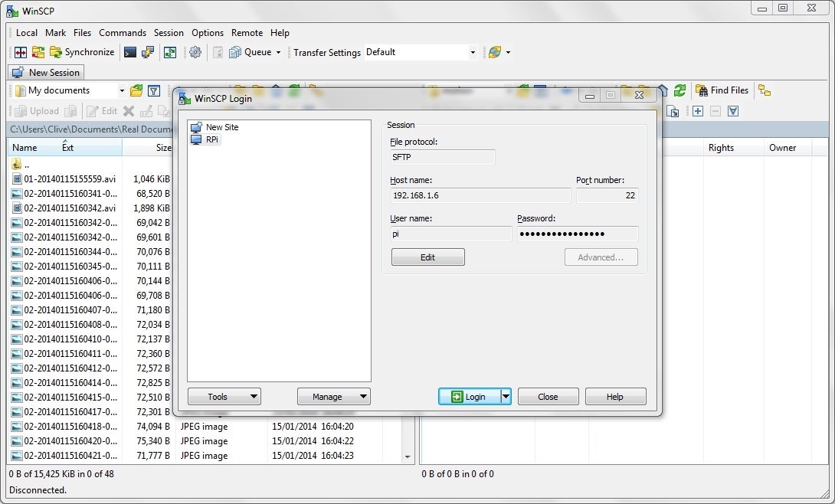Click the globe refresh icon after Transfer Settings
Screen dimensions: 835x504
495,52
